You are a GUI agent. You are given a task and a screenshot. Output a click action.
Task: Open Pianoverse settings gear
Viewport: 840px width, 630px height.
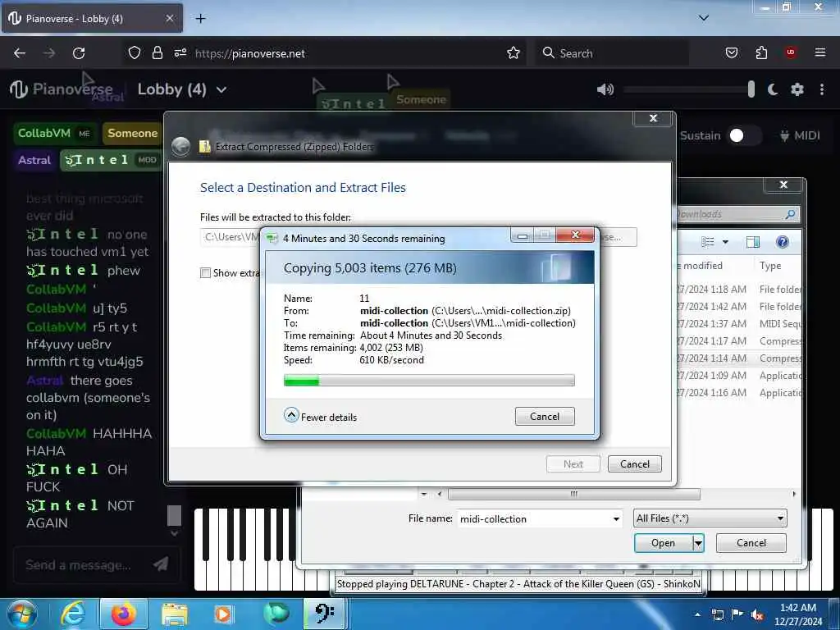[797, 89]
